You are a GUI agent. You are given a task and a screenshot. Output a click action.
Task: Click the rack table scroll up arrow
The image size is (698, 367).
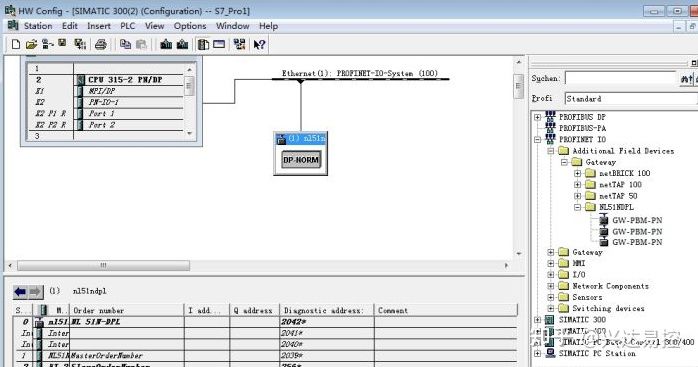click(190, 69)
